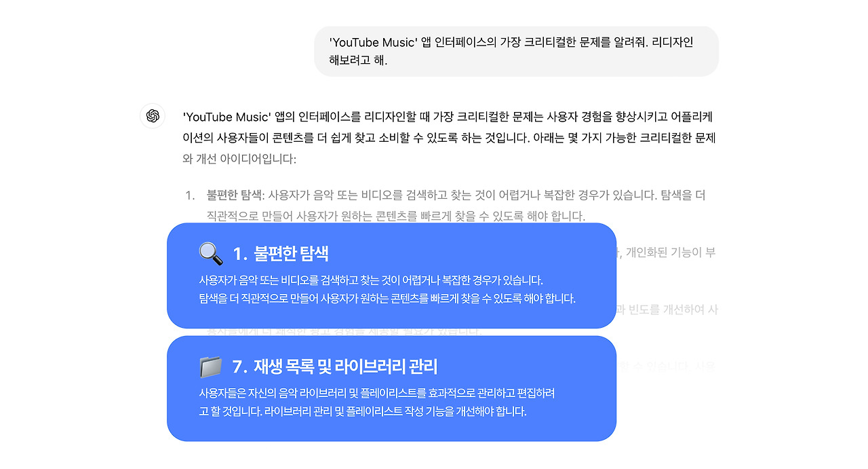This screenshot has height=469, width=868.
Task: Select the user's prompt message bubble
Action: click(516, 51)
